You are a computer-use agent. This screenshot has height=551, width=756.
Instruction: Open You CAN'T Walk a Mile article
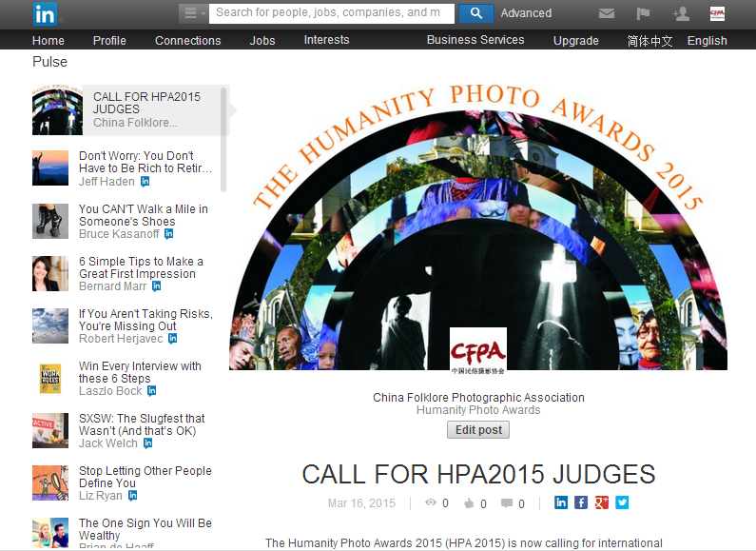(x=144, y=215)
